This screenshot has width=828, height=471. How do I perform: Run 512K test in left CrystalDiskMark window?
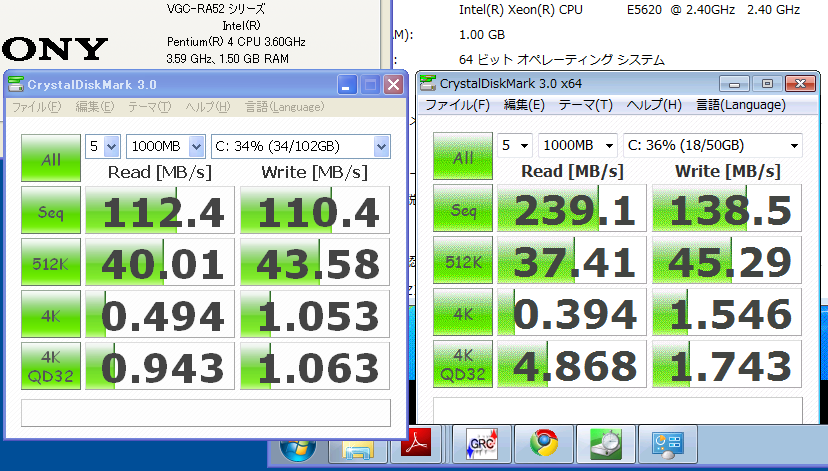(51, 262)
